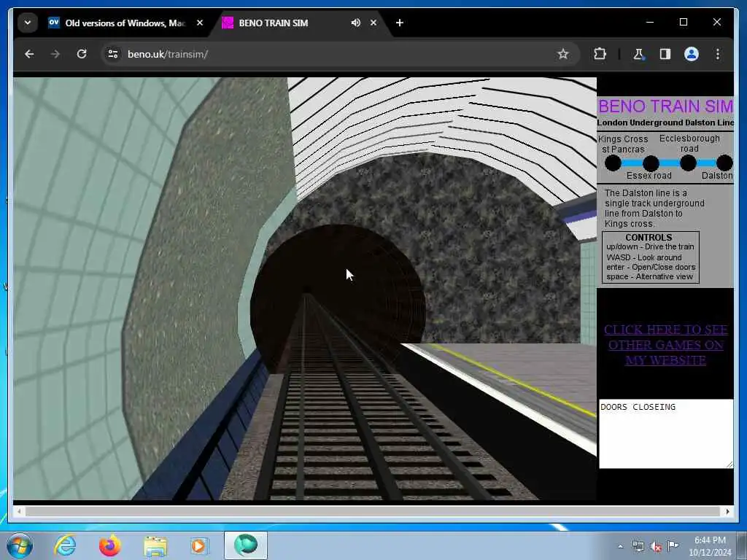Screen dimensions: 747x560
Task: Maximize the browser window
Action: (683, 22)
